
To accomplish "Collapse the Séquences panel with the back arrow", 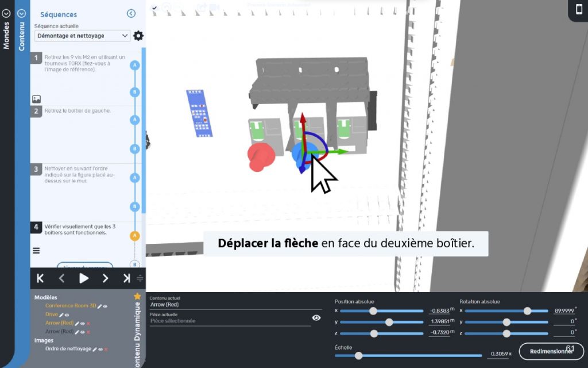I will pyautogui.click(x=131, y=14).
